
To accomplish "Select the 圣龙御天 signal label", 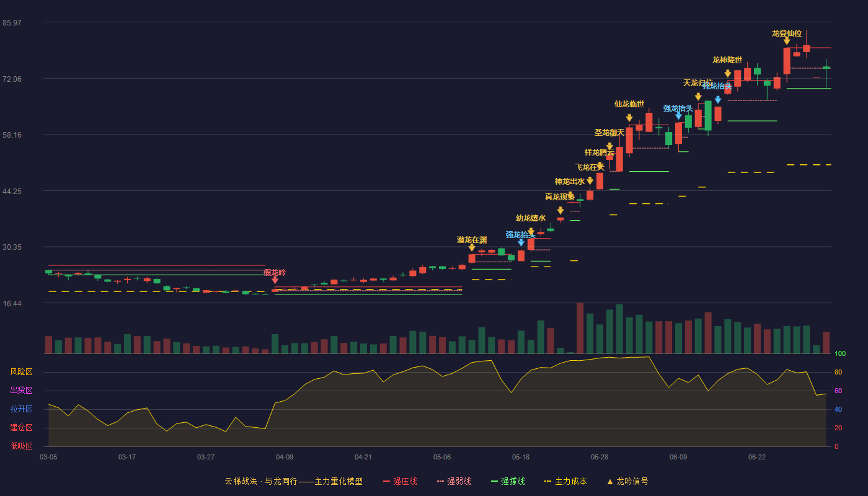I will (609, 132).
